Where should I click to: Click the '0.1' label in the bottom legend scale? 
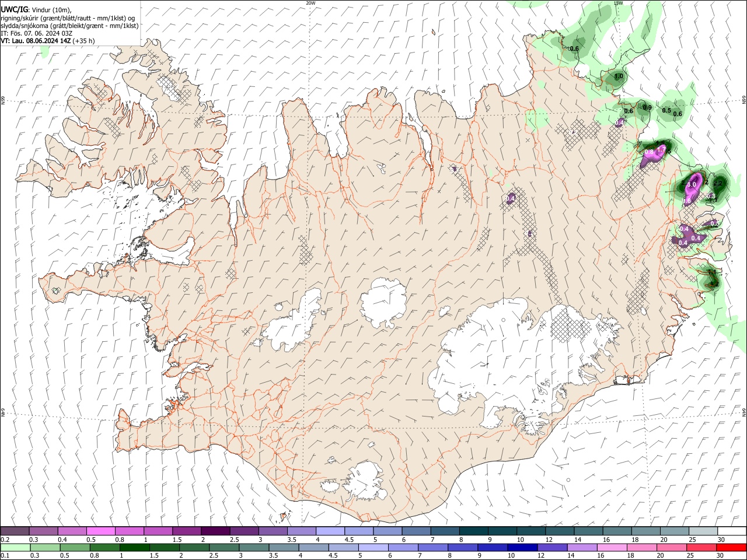5,555
